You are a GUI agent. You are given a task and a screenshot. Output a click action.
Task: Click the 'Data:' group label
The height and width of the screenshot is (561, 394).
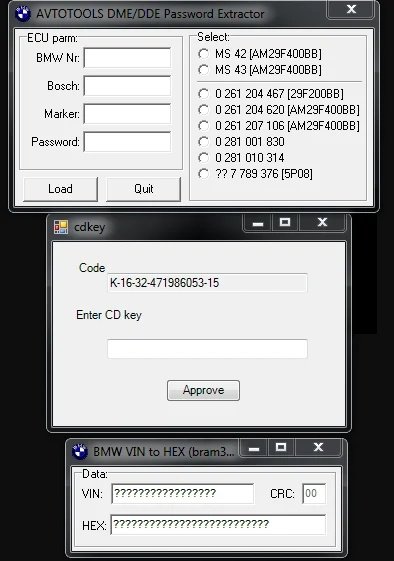click(x=95, y=474)
